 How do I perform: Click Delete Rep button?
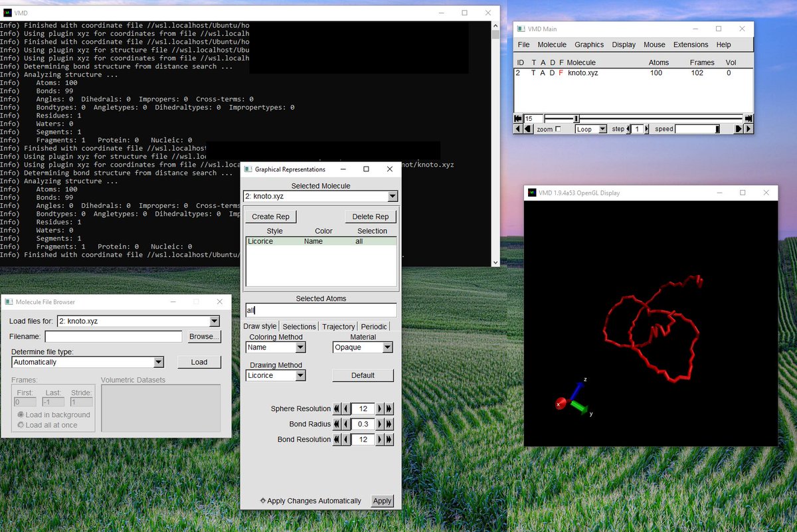pyautogui.click(x=371, y=217)
